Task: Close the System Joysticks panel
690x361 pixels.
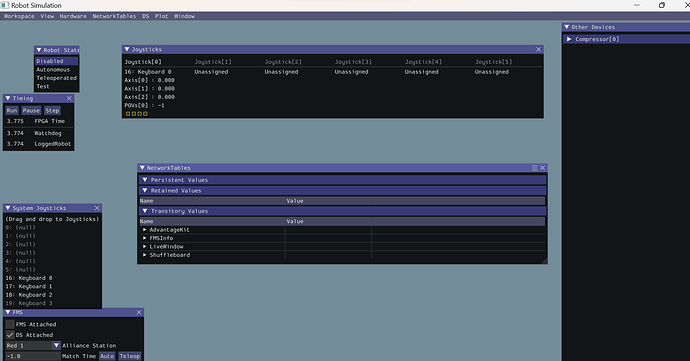Action: (x=97, y=208)
